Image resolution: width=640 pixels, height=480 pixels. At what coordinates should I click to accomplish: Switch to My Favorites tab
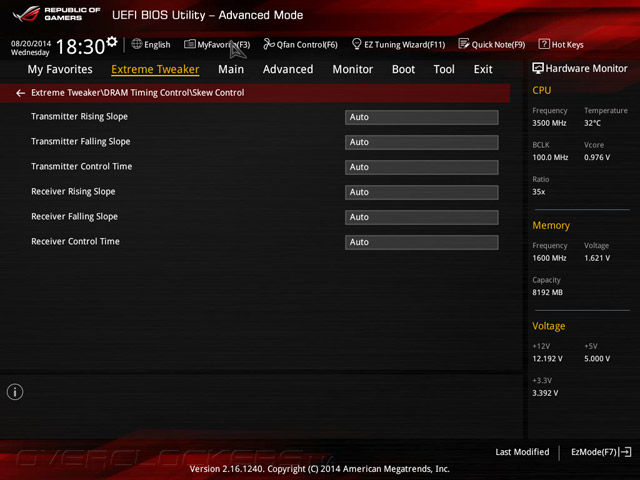pos(60,69)
